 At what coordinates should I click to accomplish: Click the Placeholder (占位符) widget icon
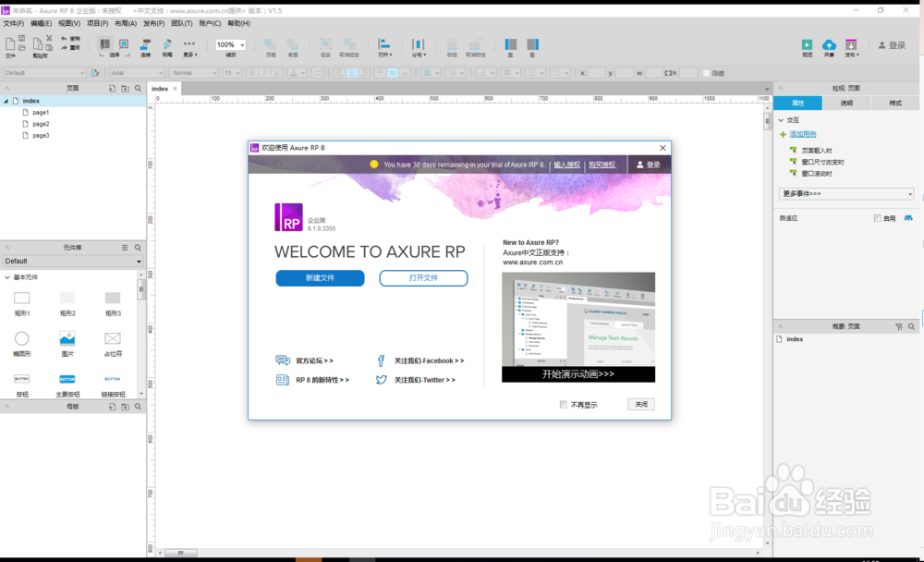(x=113, y=338)
